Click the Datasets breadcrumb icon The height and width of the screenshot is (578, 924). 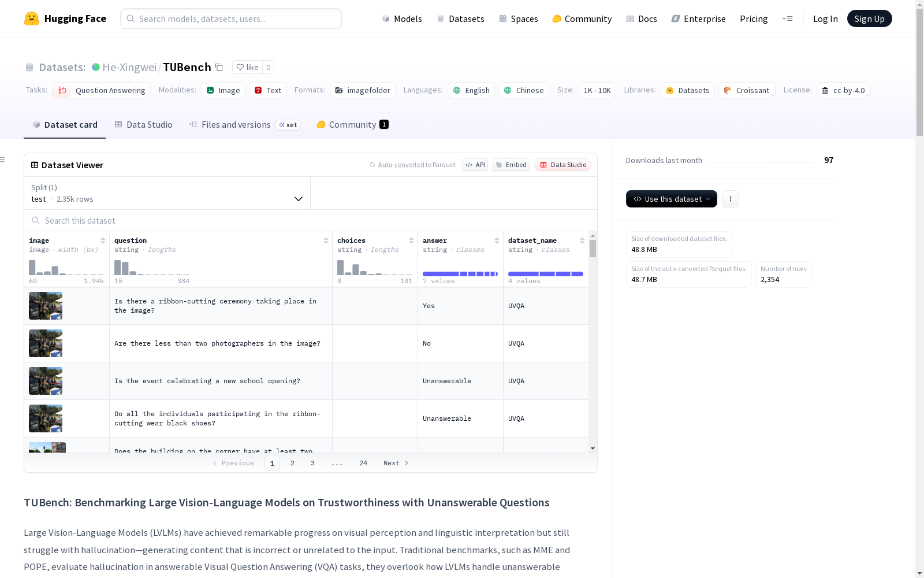point(29,67)
